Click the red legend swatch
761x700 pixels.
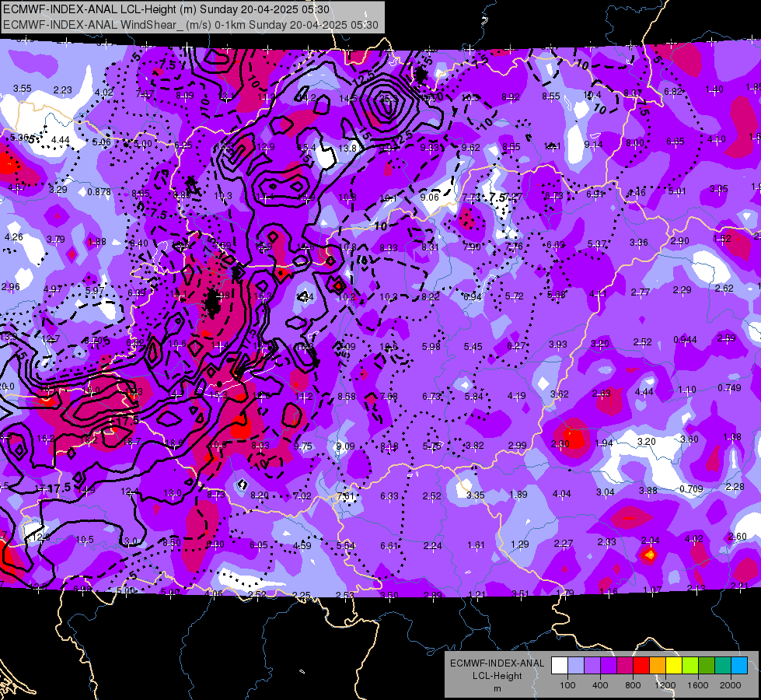click(x=641, y=665)
